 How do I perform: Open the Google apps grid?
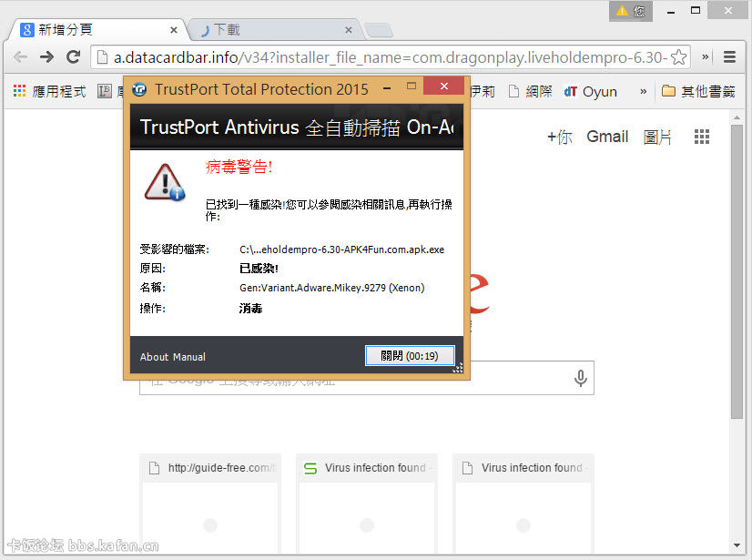701,137
